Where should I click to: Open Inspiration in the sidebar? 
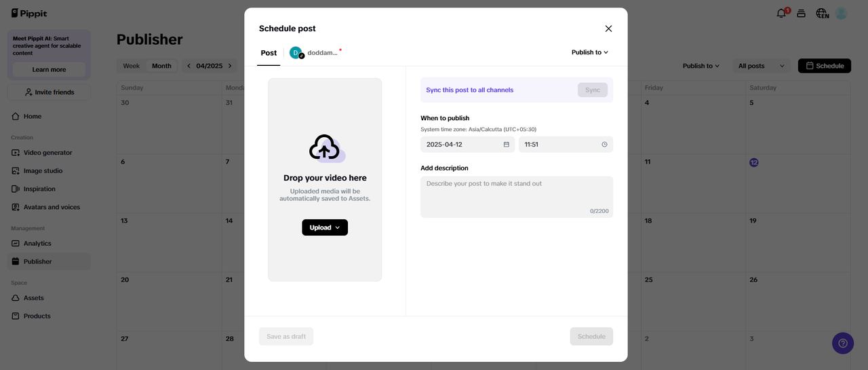click(49, 189)
